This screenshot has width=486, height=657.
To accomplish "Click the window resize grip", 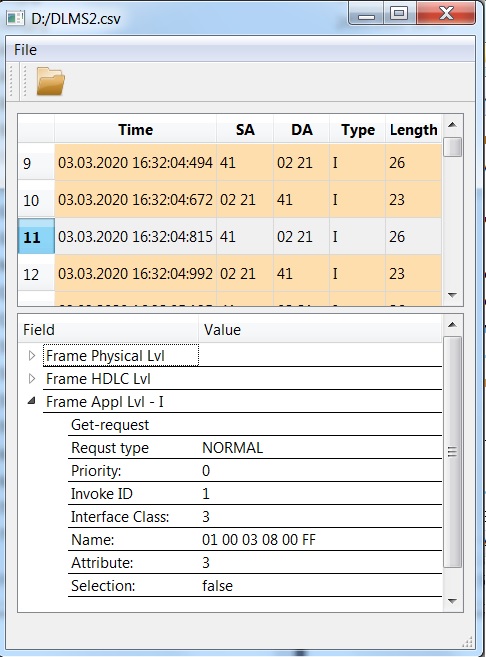I will point(468,642).
